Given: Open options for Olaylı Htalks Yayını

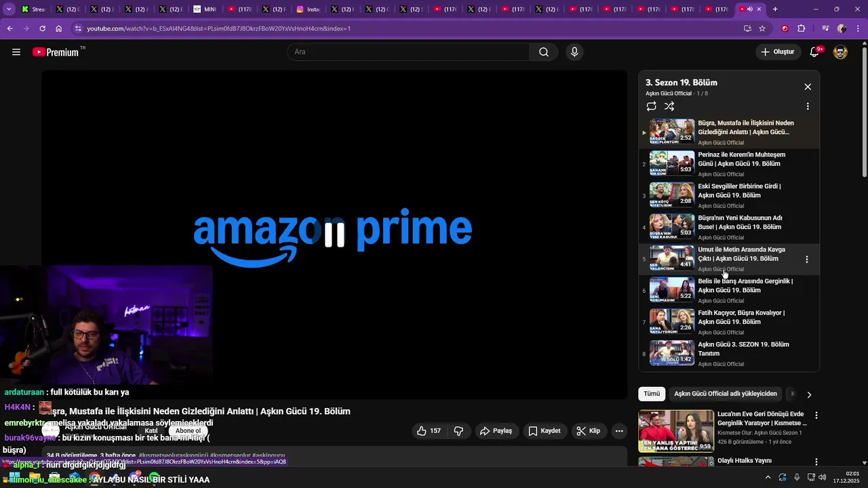Looking at the screenshot, I should (x=816, y=462).
